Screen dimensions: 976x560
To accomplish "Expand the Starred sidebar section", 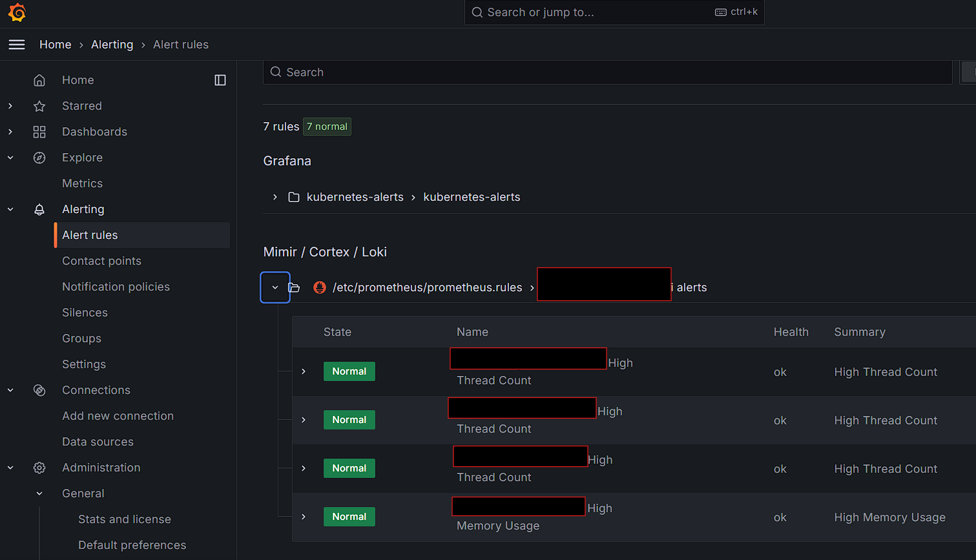I will click(10, 106).
